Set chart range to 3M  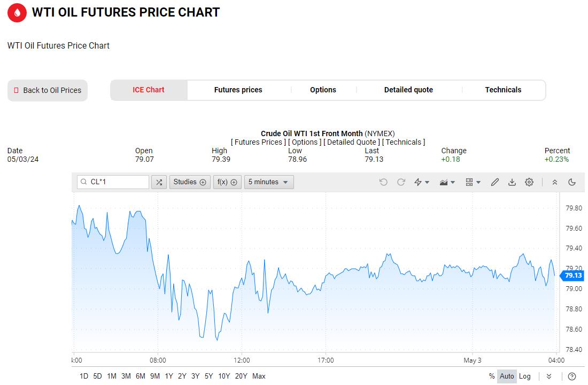(126, 376)
